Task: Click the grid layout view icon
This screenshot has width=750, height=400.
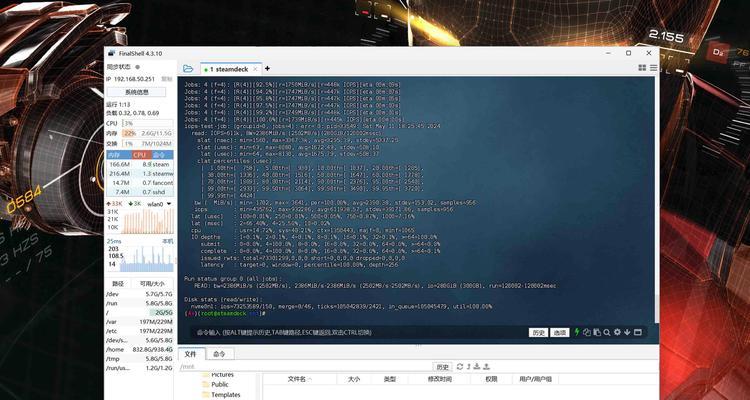Action: coord(642,68)
